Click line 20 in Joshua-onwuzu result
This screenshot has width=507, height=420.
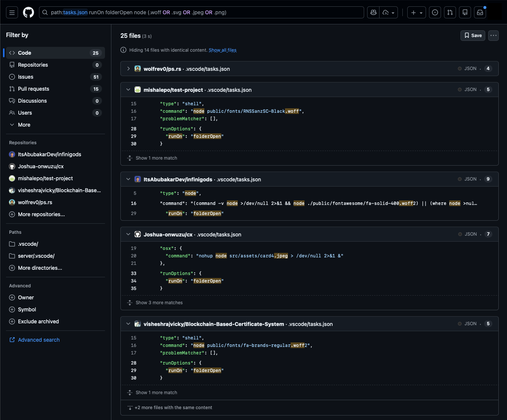[x=133, y=256]
